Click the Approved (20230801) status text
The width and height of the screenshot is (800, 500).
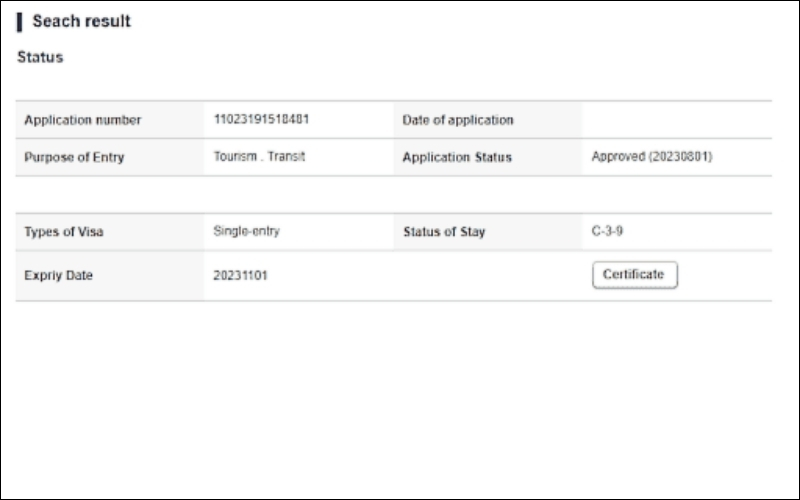pyautogui.click(x=652, y=157)
